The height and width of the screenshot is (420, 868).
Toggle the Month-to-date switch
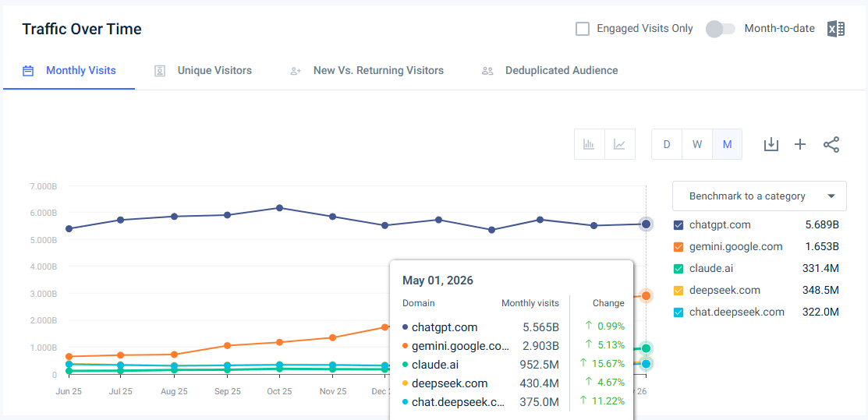pos(720,29)
